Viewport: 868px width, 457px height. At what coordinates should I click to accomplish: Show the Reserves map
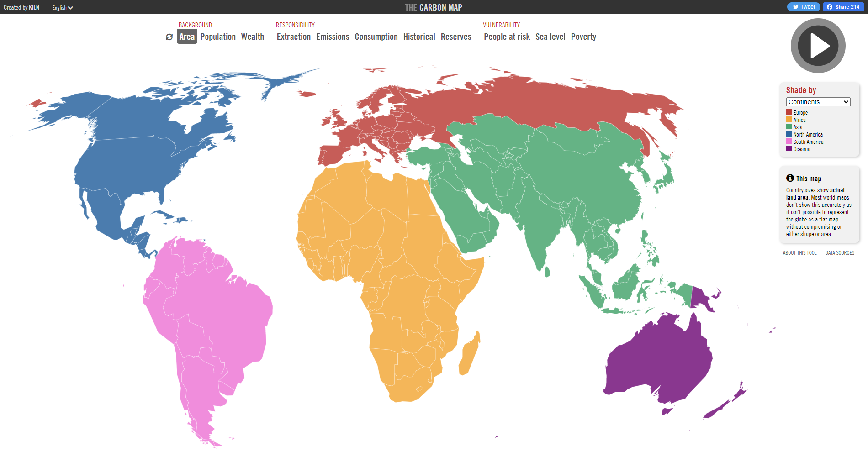[x=456, y=37]
